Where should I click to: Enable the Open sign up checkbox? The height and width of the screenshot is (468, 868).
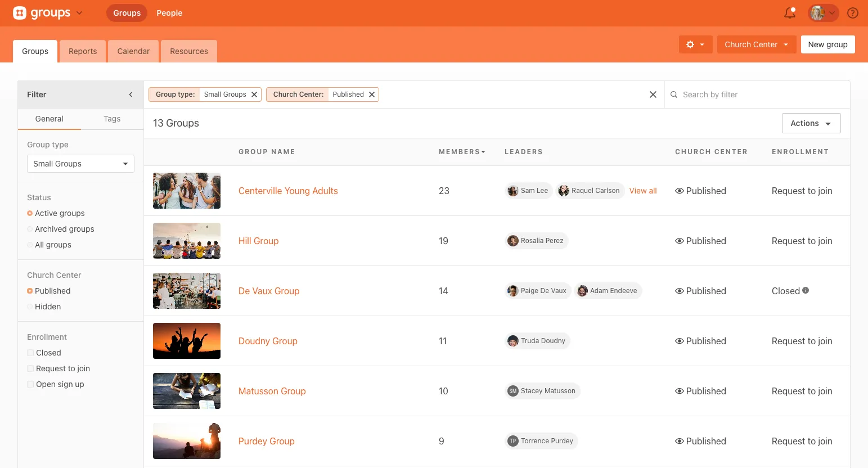(30, 384)
